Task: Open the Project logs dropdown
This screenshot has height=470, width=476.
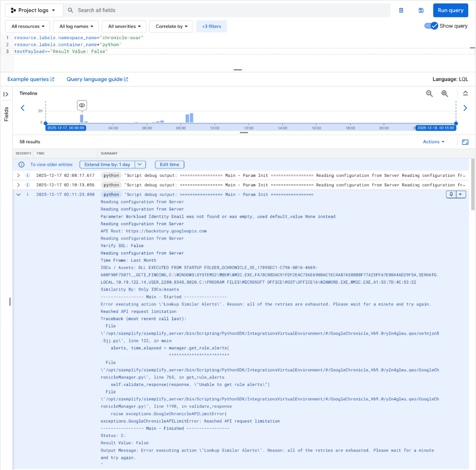Action: [33, 10]
